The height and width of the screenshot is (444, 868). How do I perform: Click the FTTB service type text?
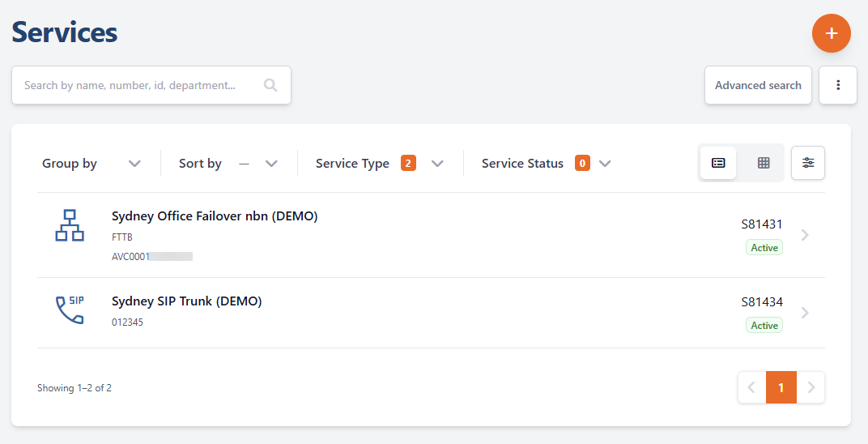tap(121, 237)
